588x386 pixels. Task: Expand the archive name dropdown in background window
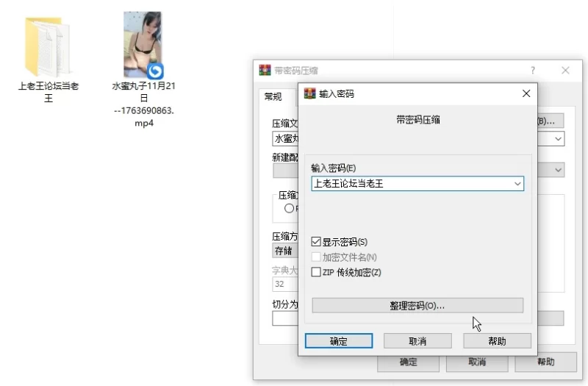pos(558,139)
